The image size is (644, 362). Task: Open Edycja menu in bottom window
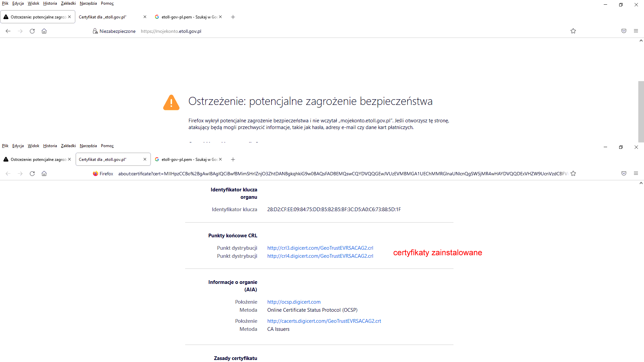click(x=18, y=146)
